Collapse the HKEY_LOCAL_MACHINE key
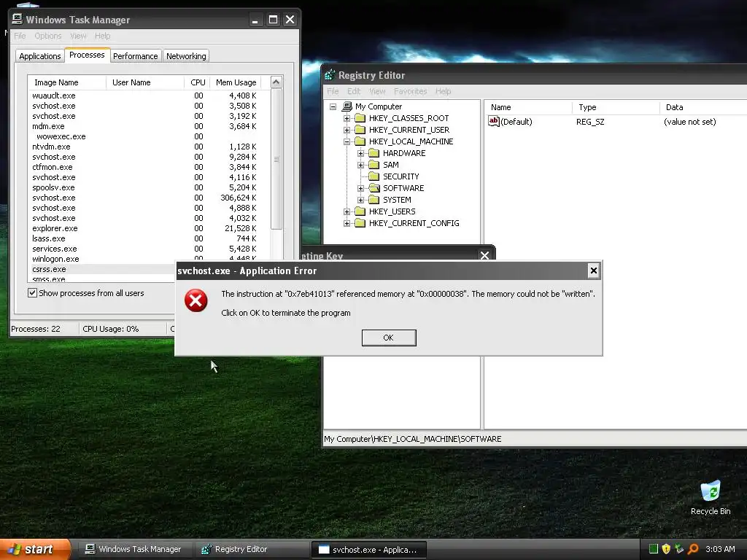747x560 pixels. 347,141
